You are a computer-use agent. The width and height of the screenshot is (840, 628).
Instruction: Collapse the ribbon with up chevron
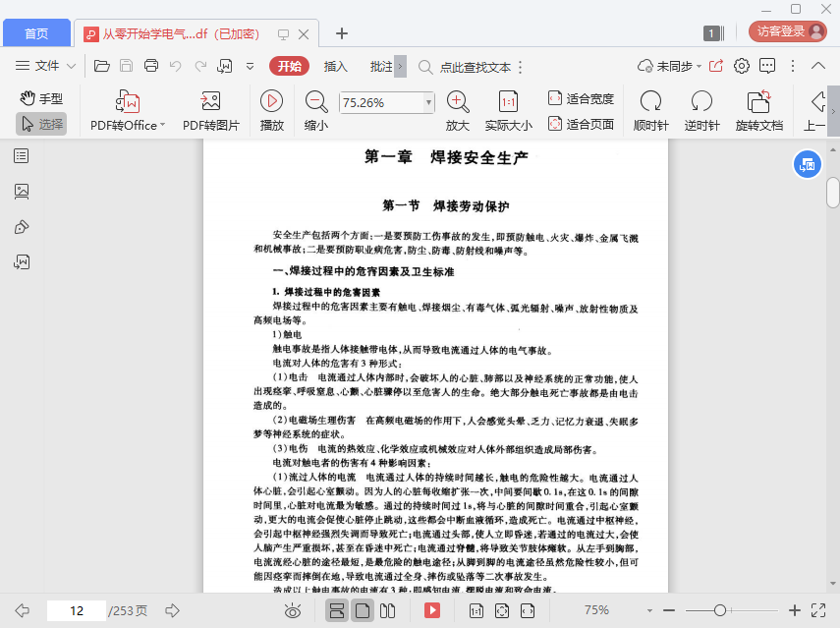click(818, 66)
